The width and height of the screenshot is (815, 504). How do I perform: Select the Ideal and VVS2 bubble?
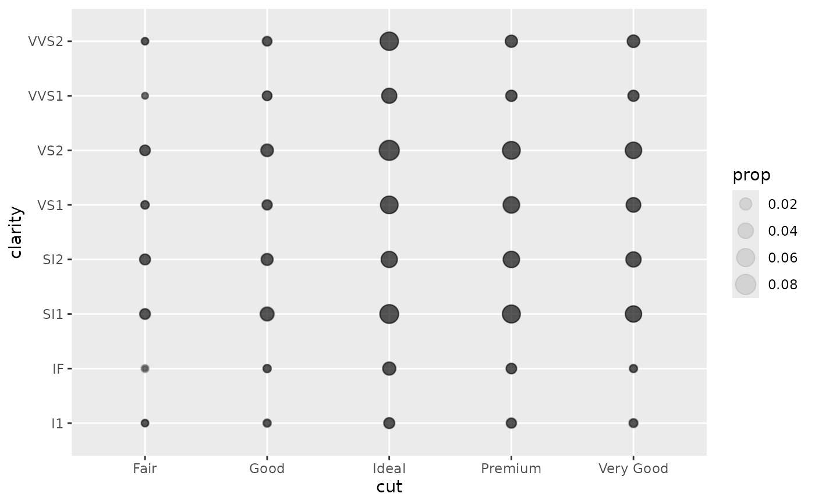(x=389, y=41)
